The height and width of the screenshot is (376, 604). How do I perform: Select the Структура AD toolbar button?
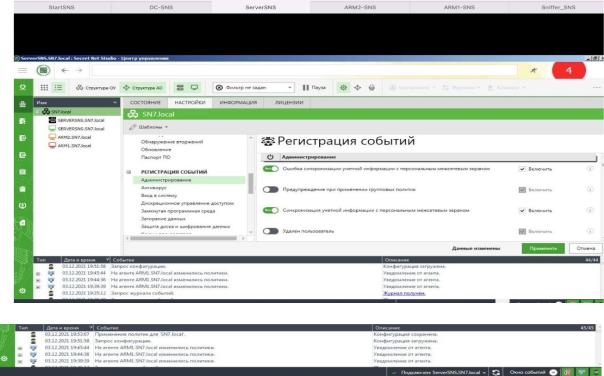(x=143, y=88)
